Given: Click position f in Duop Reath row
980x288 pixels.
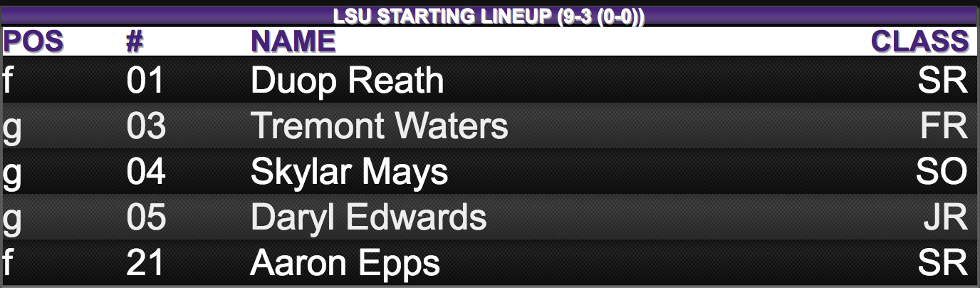Looking at the screenshot, I should [x=8, y=81].
